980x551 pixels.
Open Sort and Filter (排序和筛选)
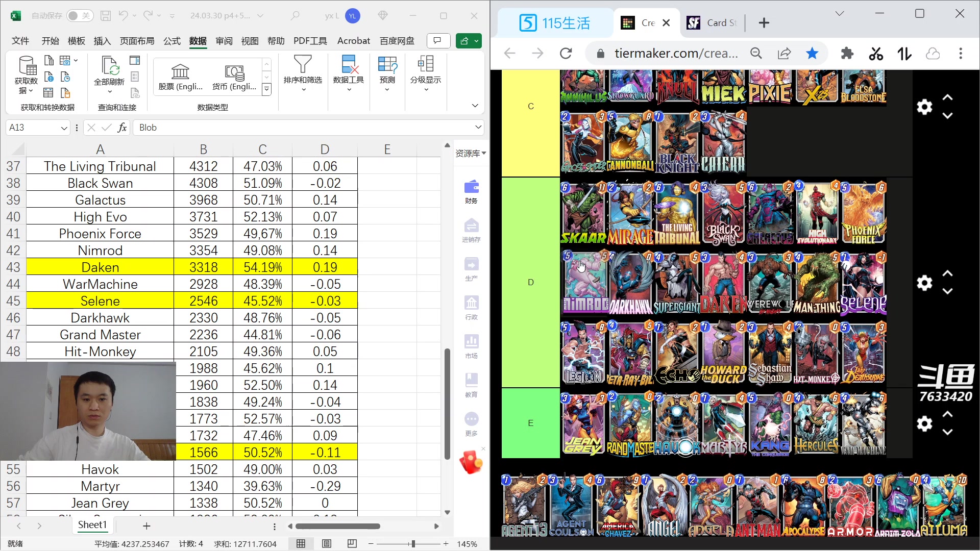[303, 73]
